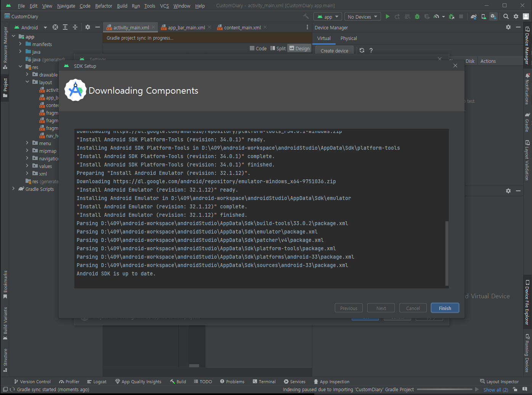Screen dimensions: 532x395
Task: Open IDE settings gear in main toolbar
Action: pyautogui.click(x=516, y=16)
